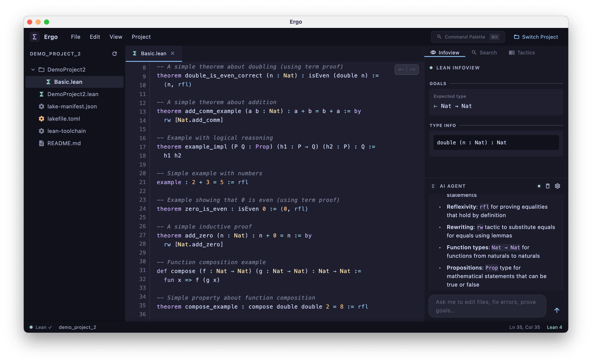
Task: Click the AI Agent chat input field
Action: tap(487, 306)
